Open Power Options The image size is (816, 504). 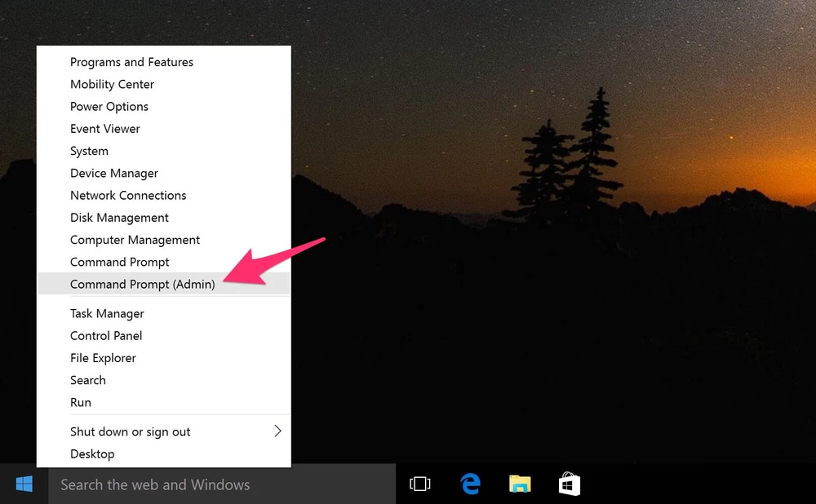click(109, 106)
